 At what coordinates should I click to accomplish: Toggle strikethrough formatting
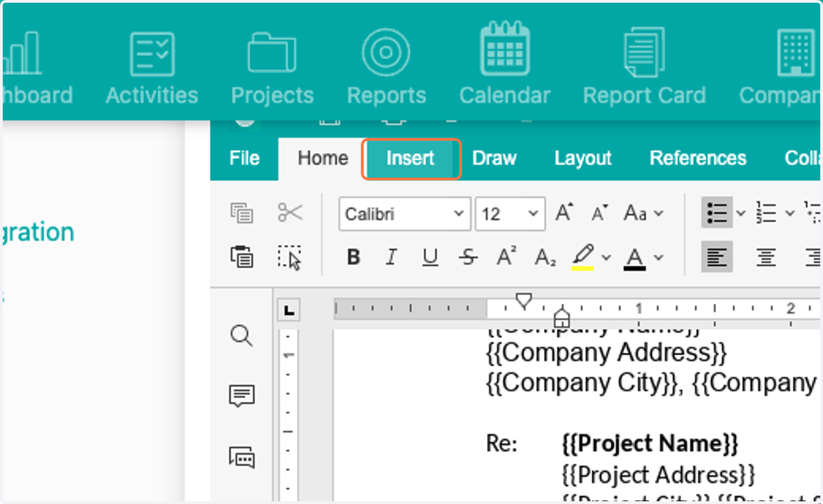pyautogui.click(x=468, y=257)
